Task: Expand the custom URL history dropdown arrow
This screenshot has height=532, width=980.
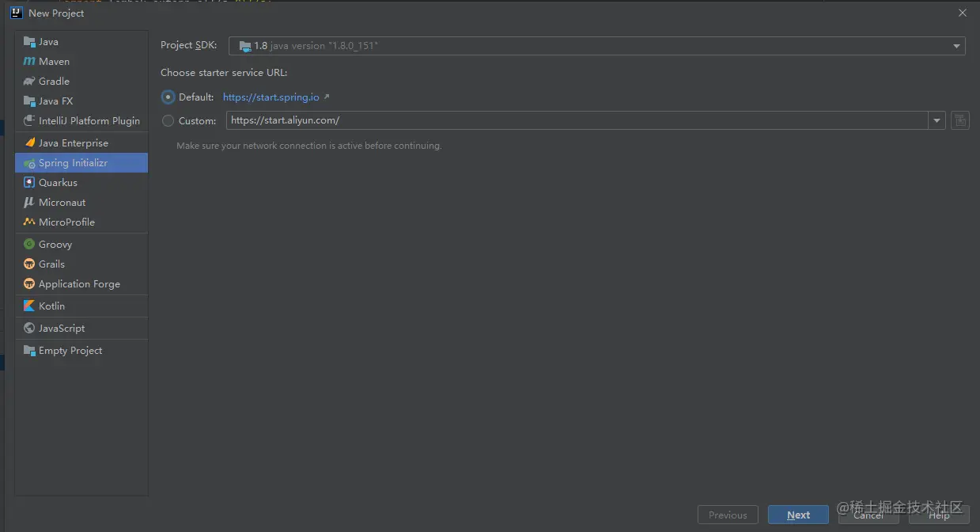Action: point(937,120)
